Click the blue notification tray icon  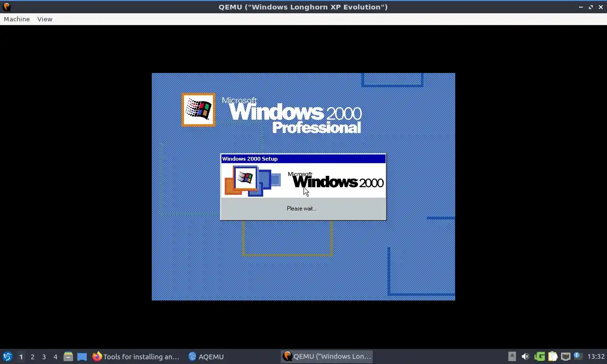pos(578,356)
